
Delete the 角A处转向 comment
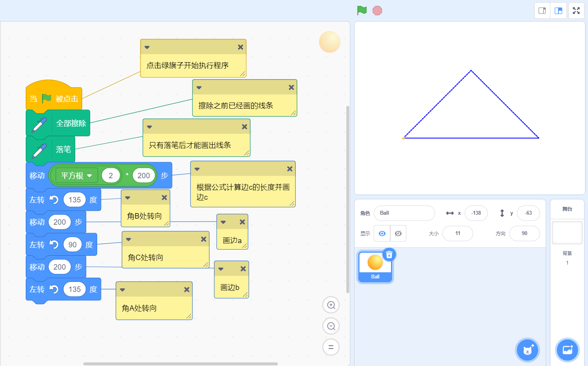click(187, 290)
